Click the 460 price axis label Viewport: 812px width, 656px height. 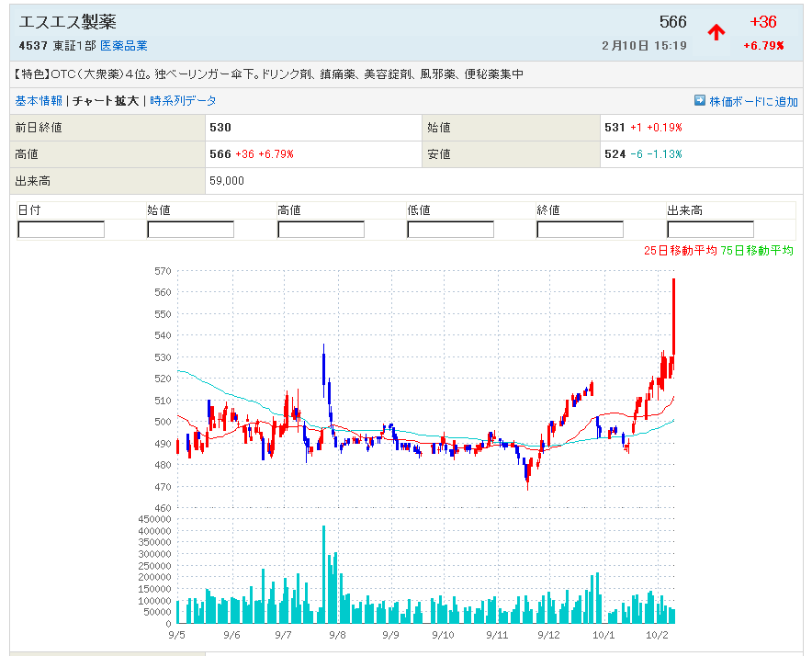tap(163, 508)
